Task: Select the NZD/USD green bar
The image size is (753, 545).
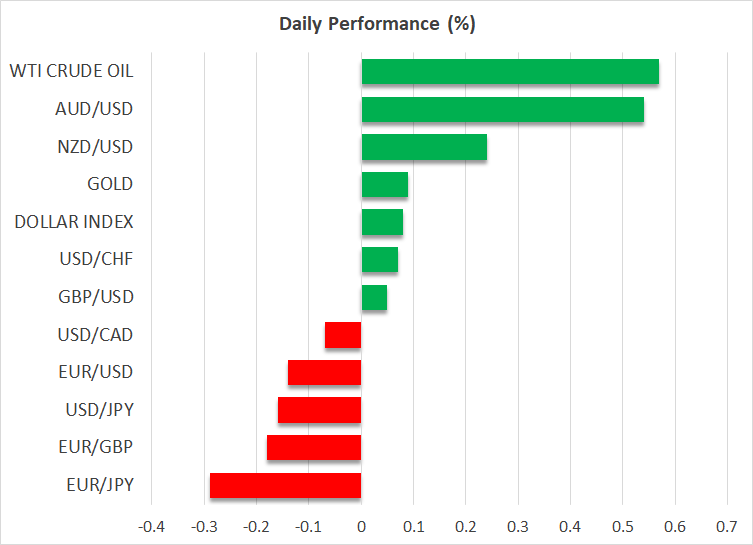Action: click(424, 147)
